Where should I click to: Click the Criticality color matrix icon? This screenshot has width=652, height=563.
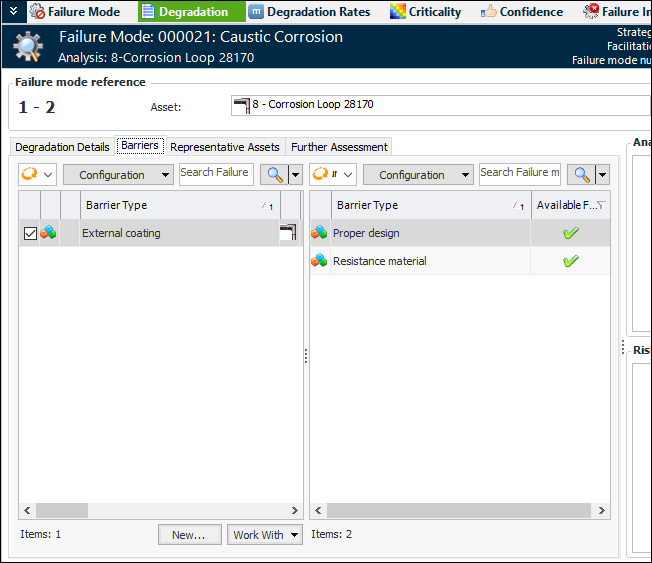tap(398, 12)
